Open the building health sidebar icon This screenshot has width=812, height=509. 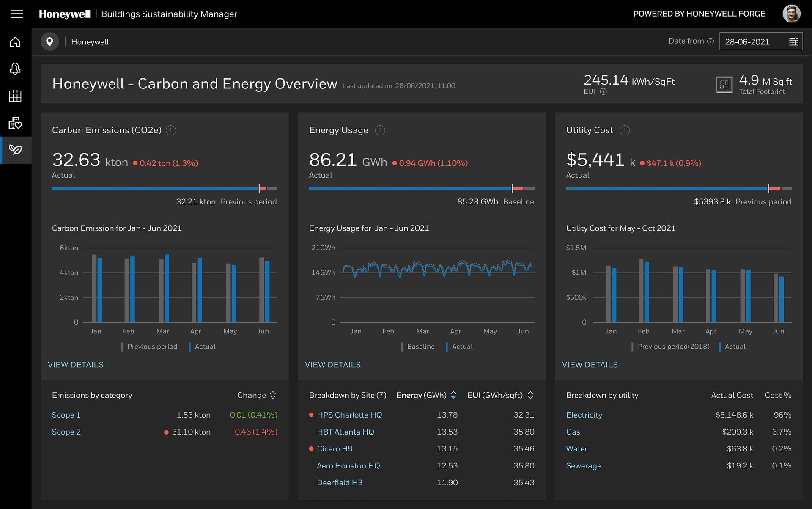point(15,123)
